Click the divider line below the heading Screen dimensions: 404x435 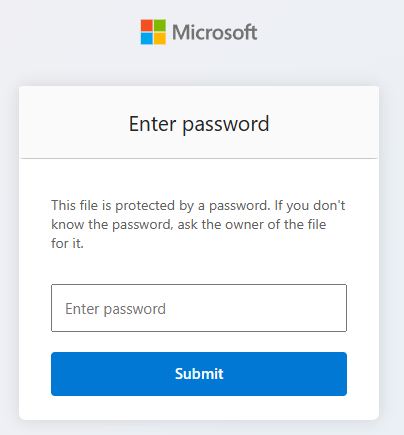pyautogui.click(x=199, y=158)
